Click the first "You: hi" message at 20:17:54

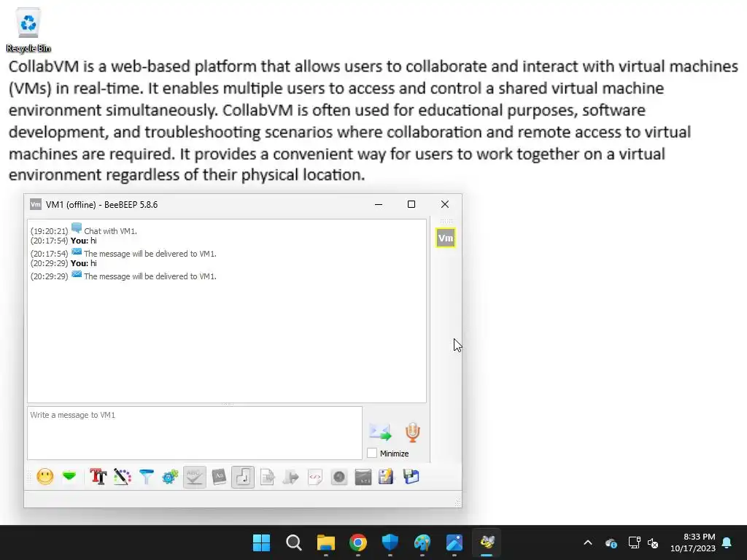84,241
